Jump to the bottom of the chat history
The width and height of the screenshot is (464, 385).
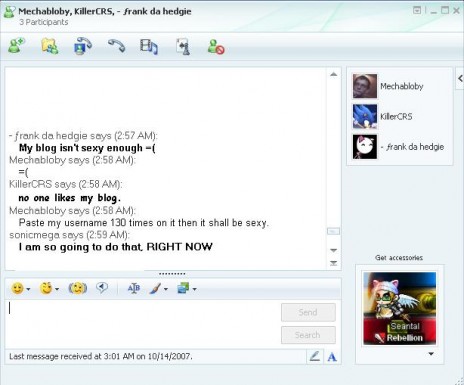tap(333, 263)
